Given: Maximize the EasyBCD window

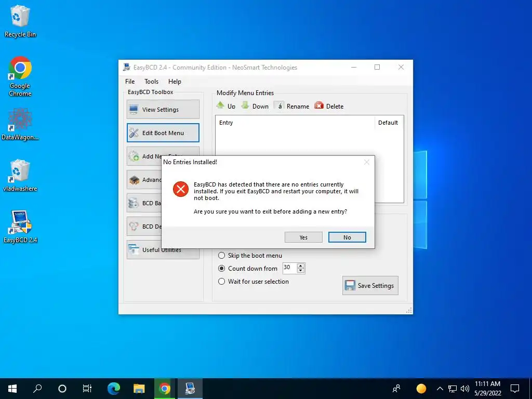Looking at the screenshot, I should point(377,67).
